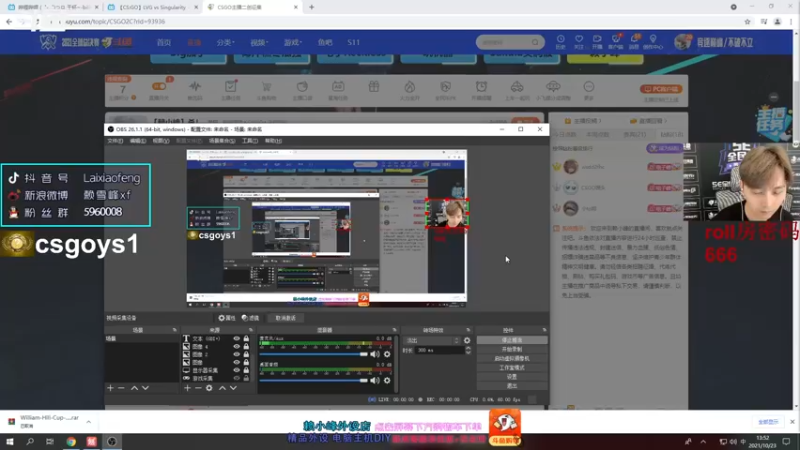The width and height of the screenshot is (800, 450).
Task: Open Chrome from the Windows taskbar
Action: (x=71, y=441)
